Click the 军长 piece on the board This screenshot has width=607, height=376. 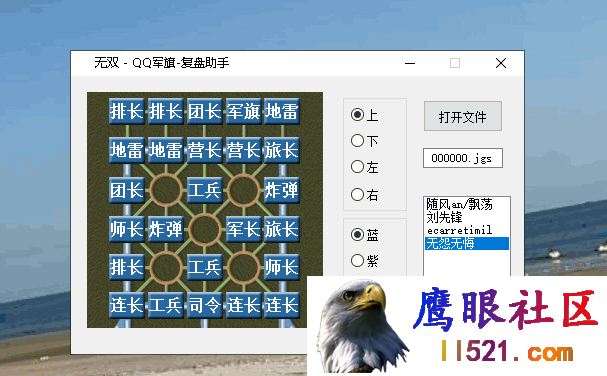click(243, 229)
